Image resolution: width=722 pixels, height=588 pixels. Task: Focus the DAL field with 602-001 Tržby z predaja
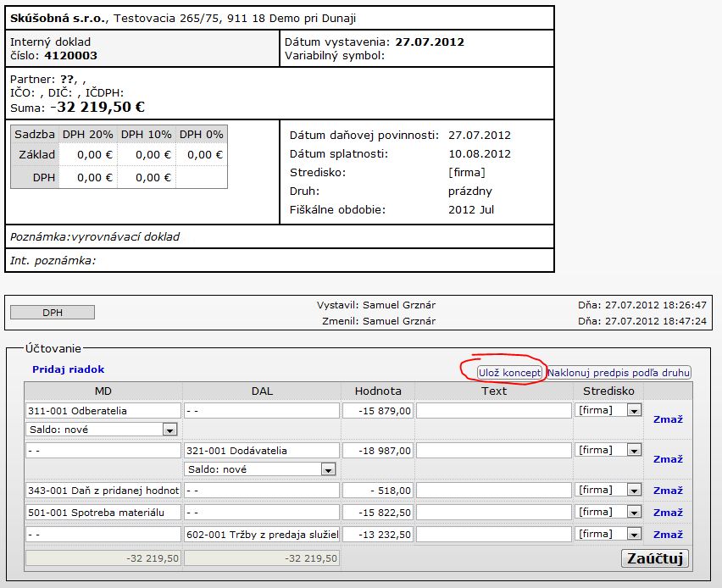(262, 535)
